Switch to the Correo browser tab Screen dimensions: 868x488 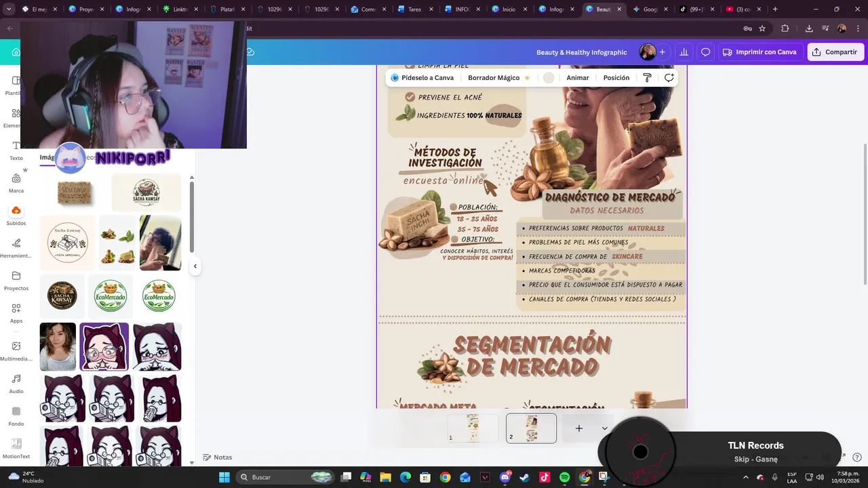point(368,9)
